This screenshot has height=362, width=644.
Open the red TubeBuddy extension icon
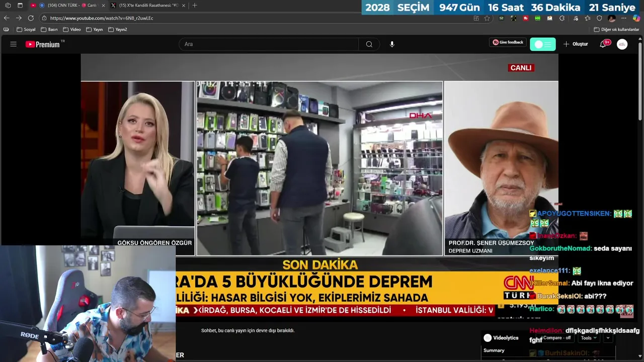point(526,18)
